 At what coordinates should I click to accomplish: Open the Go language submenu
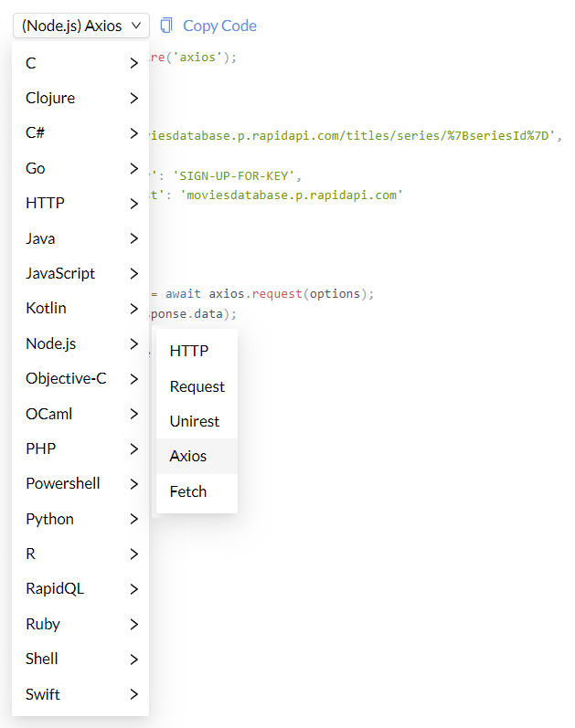coord(80,168)
